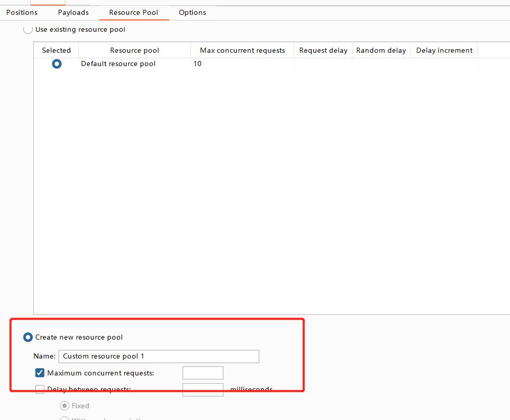
Task: Go to the Options tab
Action: click(x=192, y=12)
